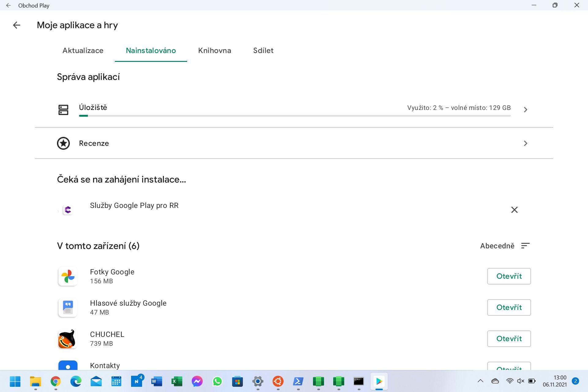Click Služby Google Play pro RR text

point(134,205)
